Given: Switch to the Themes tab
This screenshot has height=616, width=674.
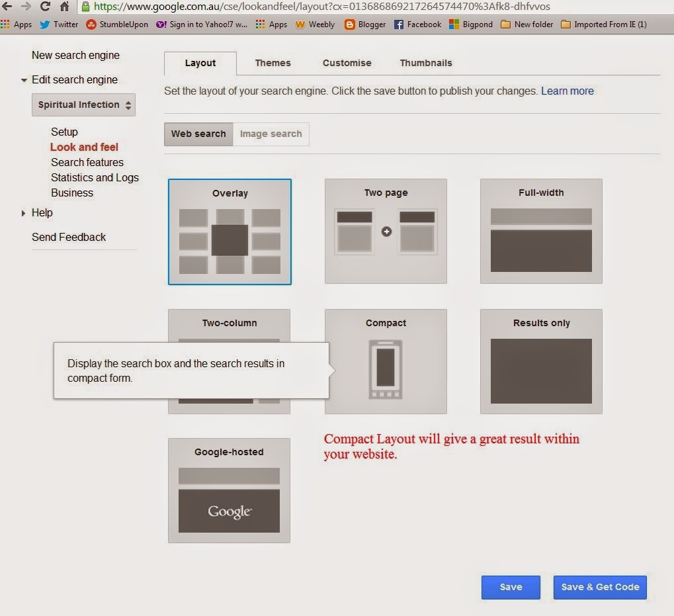Looking at the screenshot, I should click(272, 63).
